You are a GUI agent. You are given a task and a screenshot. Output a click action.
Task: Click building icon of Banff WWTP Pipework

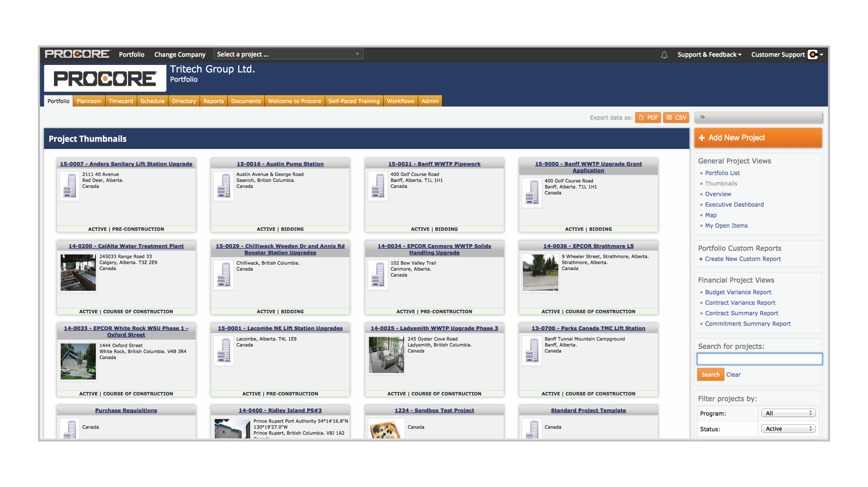pos(378,186)
